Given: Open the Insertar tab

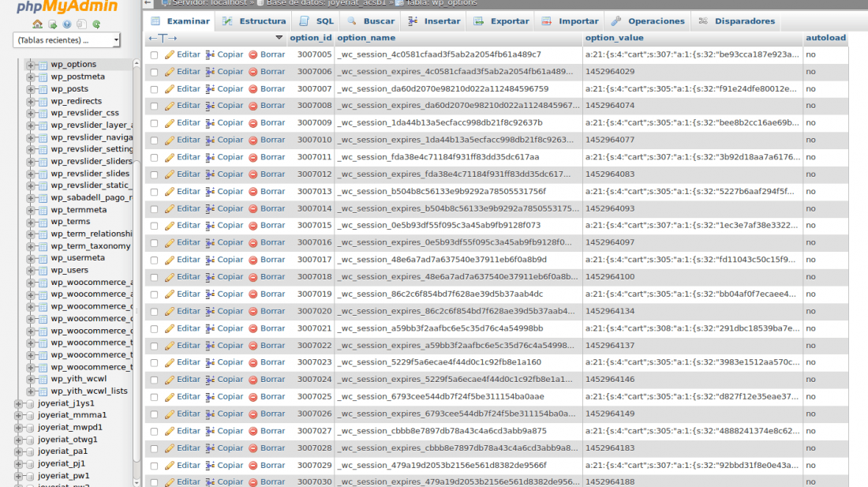Looking at the screenshot, I should click(x=434, y=21).
